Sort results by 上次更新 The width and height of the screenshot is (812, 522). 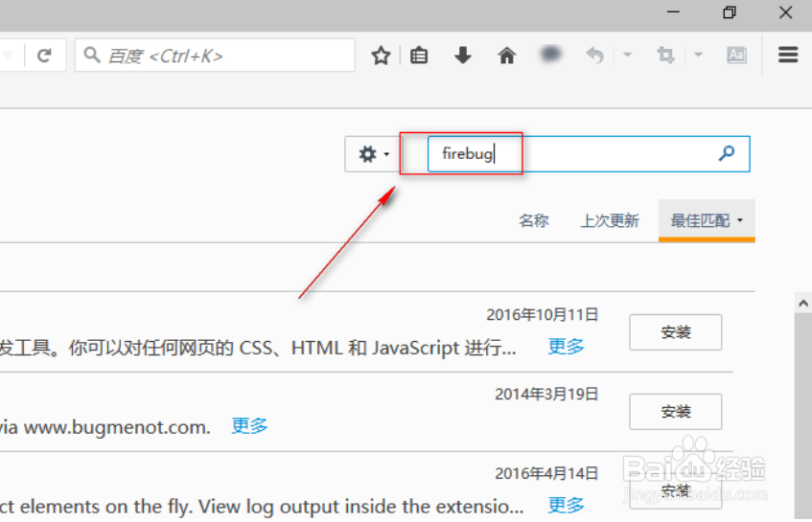(610, 221)
